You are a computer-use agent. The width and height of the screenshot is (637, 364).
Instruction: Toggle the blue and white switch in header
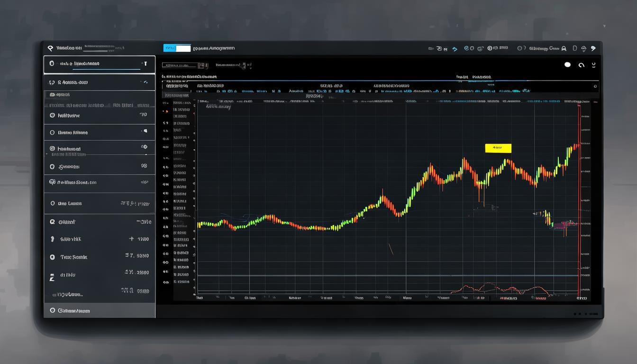tap(177, 48)
